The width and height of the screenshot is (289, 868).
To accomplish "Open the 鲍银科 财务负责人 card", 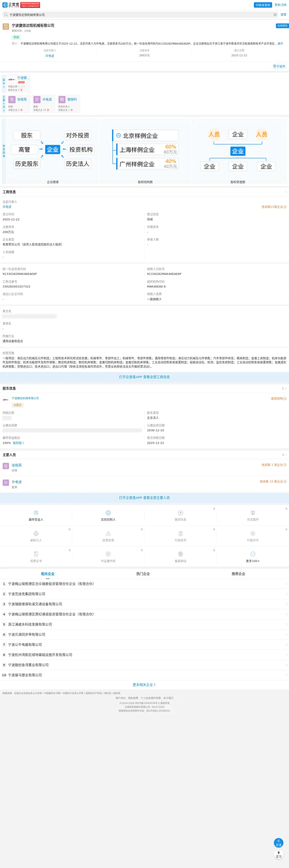I will 69,104.
